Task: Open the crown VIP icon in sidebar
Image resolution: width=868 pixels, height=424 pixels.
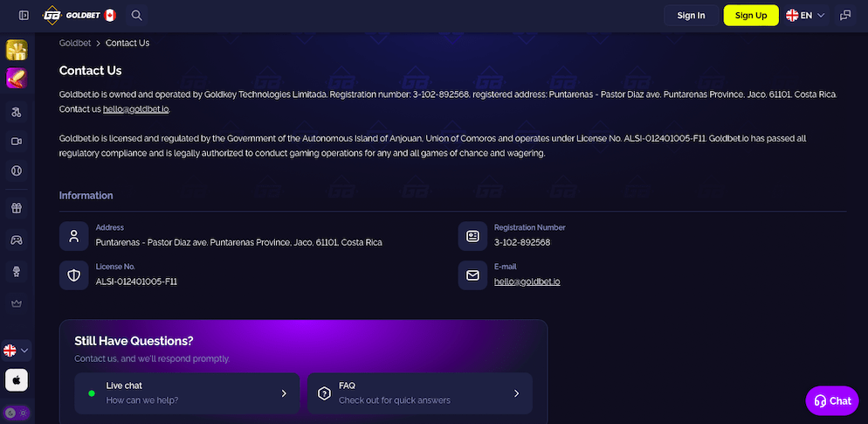Action: [x=16, y=303]
